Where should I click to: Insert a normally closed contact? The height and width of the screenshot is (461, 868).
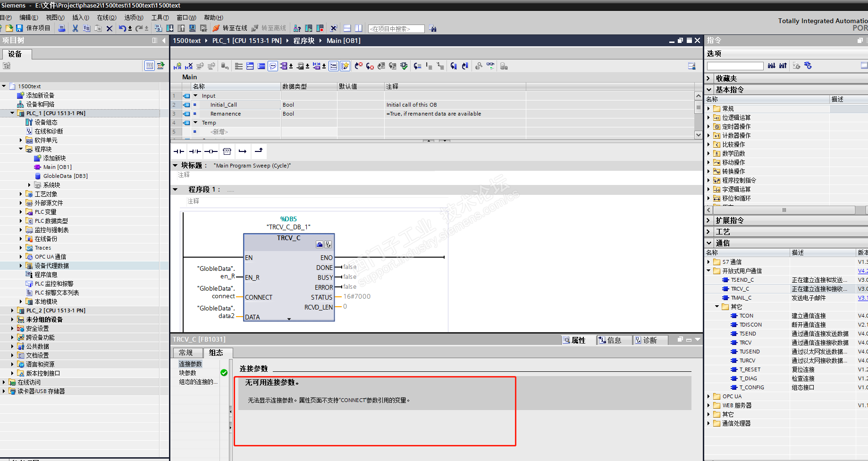tap(195, 151)
